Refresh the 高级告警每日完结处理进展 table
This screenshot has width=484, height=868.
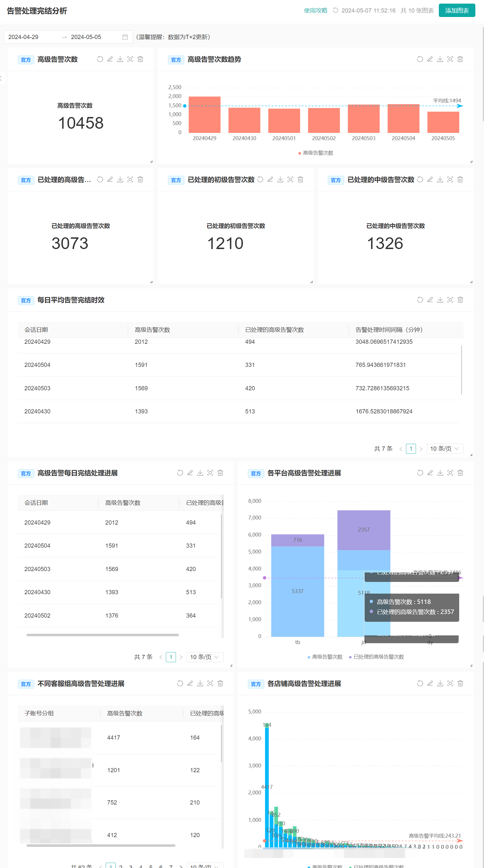point(180,473)
